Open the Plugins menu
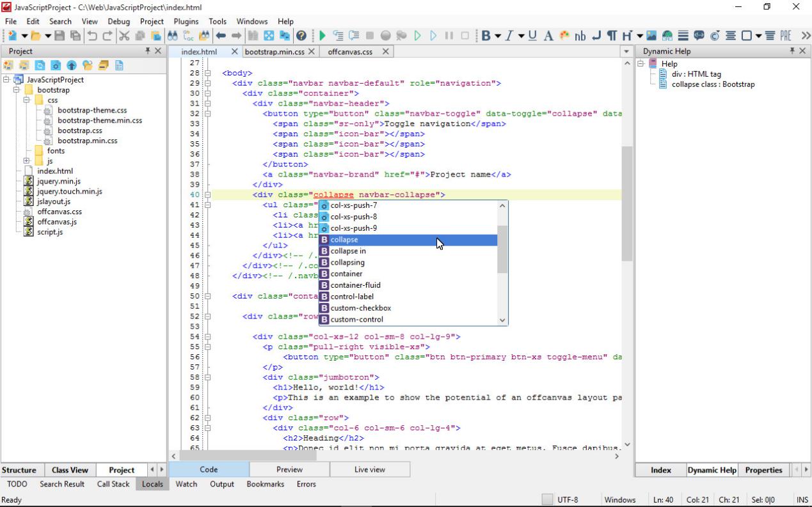 pyautogui.click(x=186, y=21)
